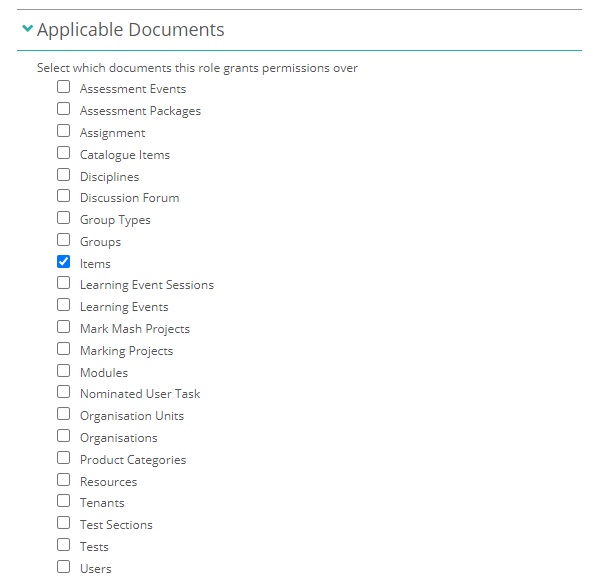Viewport: 600px width, 584px height.
Task: Enable the Product Categories checkbox
Action: click(x=64, y=458)
